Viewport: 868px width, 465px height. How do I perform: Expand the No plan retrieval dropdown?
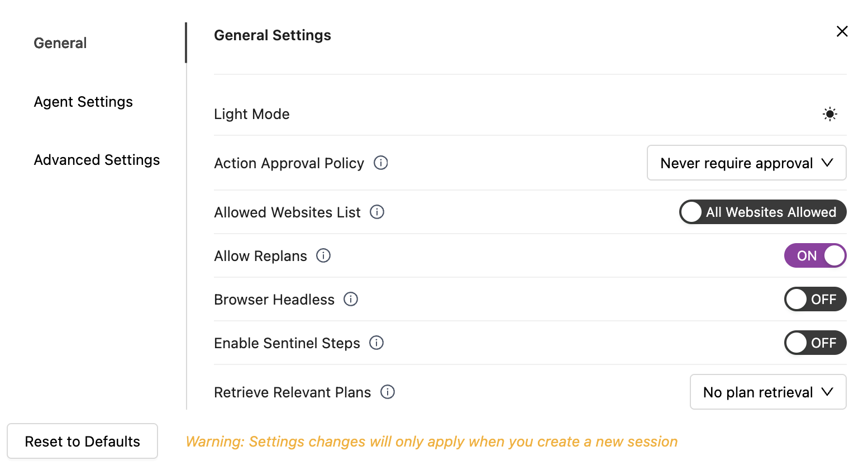pyautogui.click(x=768, y=392)
